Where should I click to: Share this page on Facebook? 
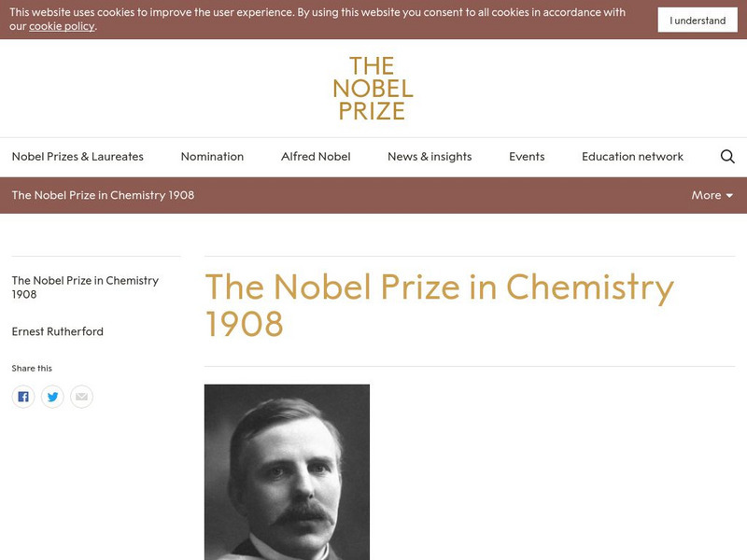[23, 397]
